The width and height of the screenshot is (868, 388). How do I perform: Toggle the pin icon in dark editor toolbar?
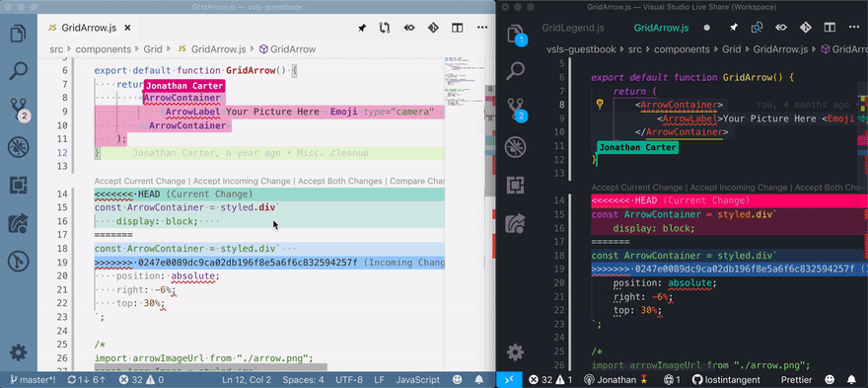click(734, 28)
